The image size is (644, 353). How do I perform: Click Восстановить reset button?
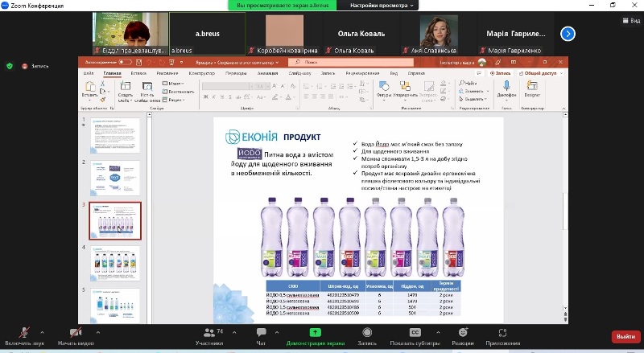click(x=178, y=92)
